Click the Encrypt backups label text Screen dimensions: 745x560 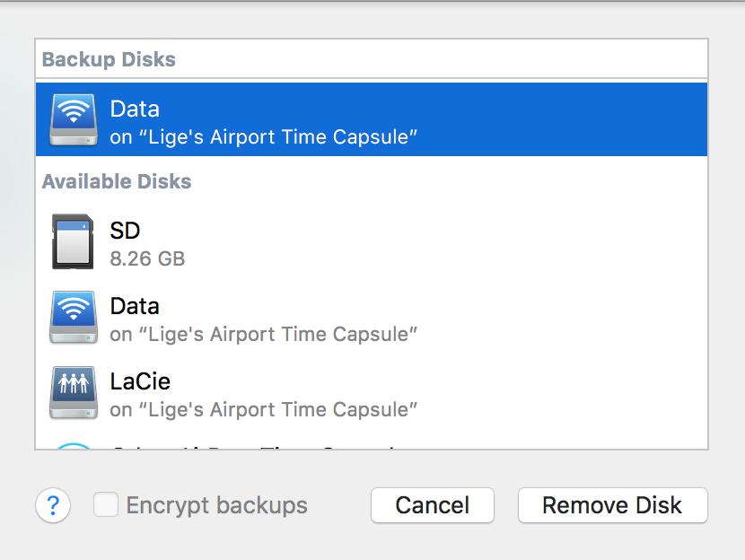click(x=216, y=505)
